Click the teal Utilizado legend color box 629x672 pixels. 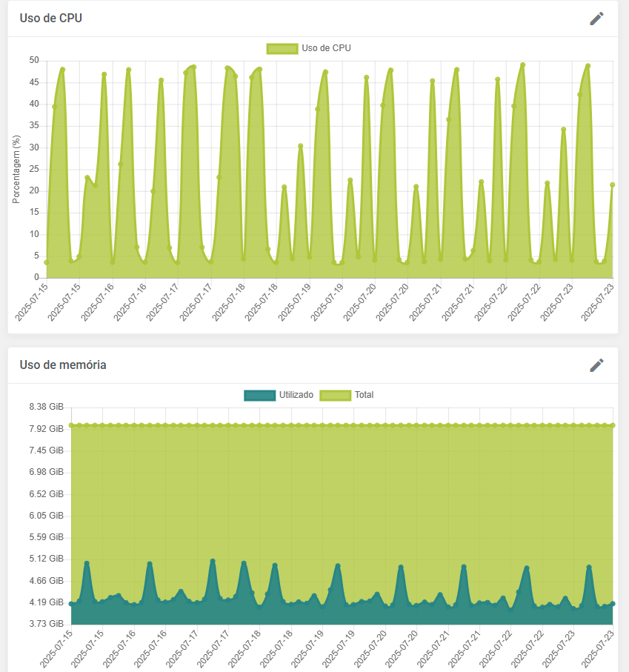[x=259, y=395]
